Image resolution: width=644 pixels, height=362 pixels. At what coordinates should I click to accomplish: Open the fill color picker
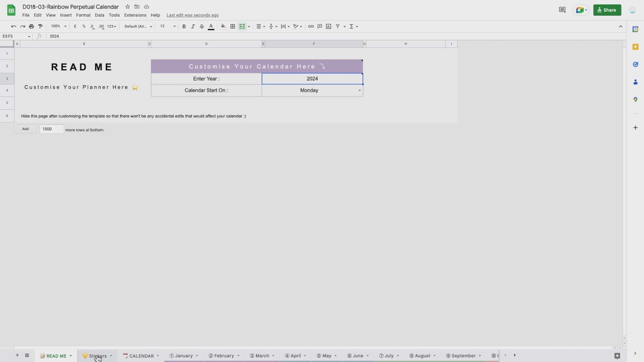[223, 26]
